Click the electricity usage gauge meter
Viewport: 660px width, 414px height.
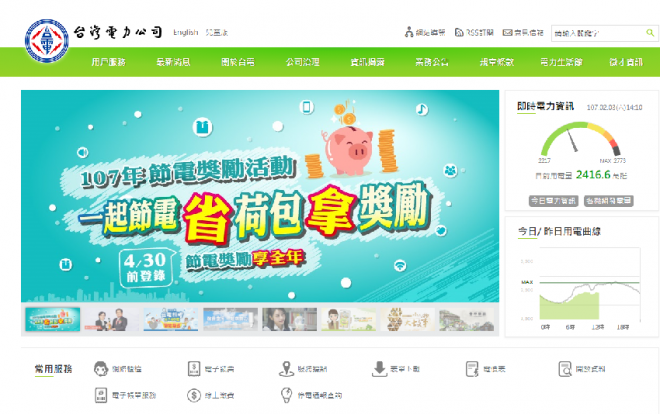pos(581,140)
